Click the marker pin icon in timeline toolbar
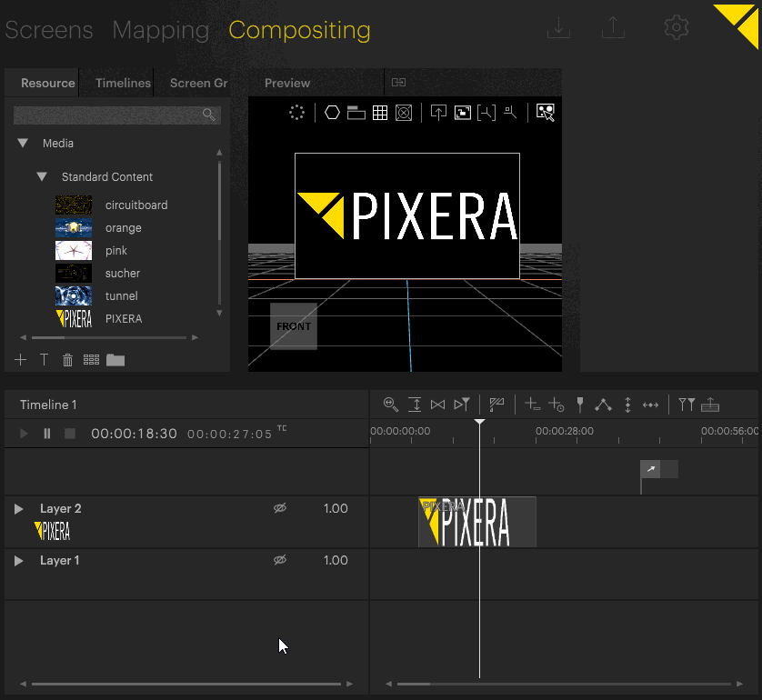The width and height of the screenshot is (762, 700). [x=580, y=405]
